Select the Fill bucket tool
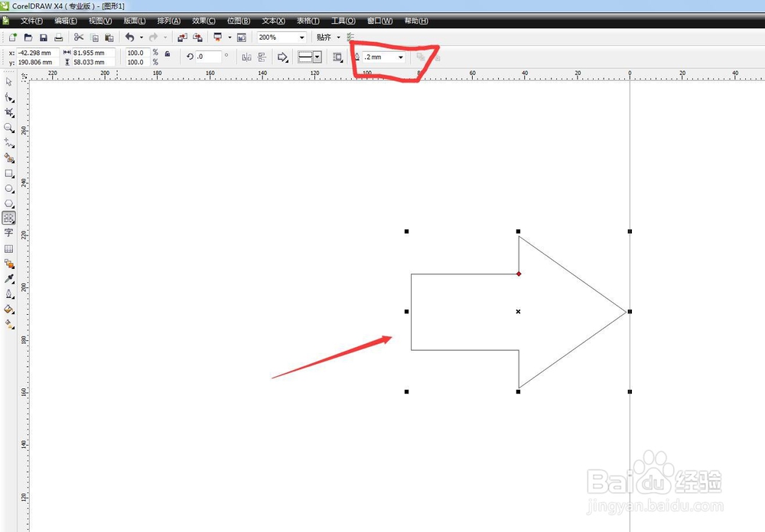 point(8,309)
